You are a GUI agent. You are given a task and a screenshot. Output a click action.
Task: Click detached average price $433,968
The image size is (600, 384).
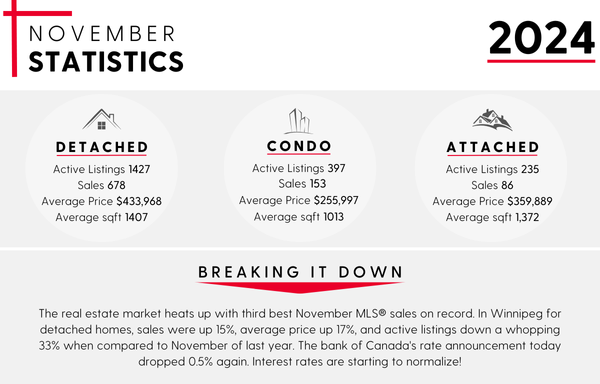click(x=101, y=201)
